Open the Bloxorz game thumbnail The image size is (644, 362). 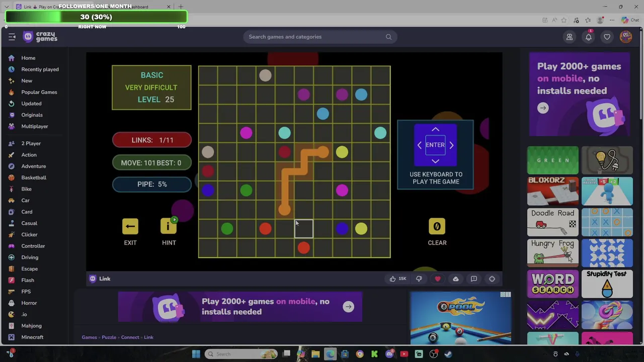552,191
